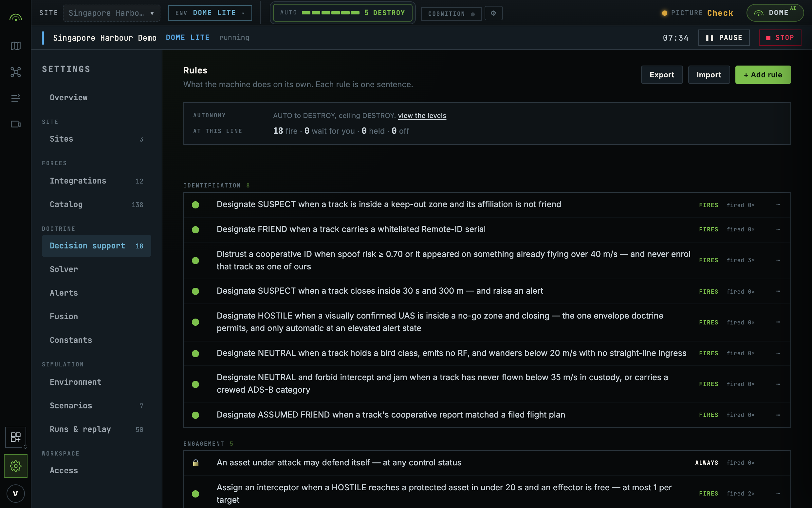Viewport: 812px width, 508px height.
Task: Toggle 30 s and 300 m SUSPECT rule dot
Action: click(x=195, y=291)
